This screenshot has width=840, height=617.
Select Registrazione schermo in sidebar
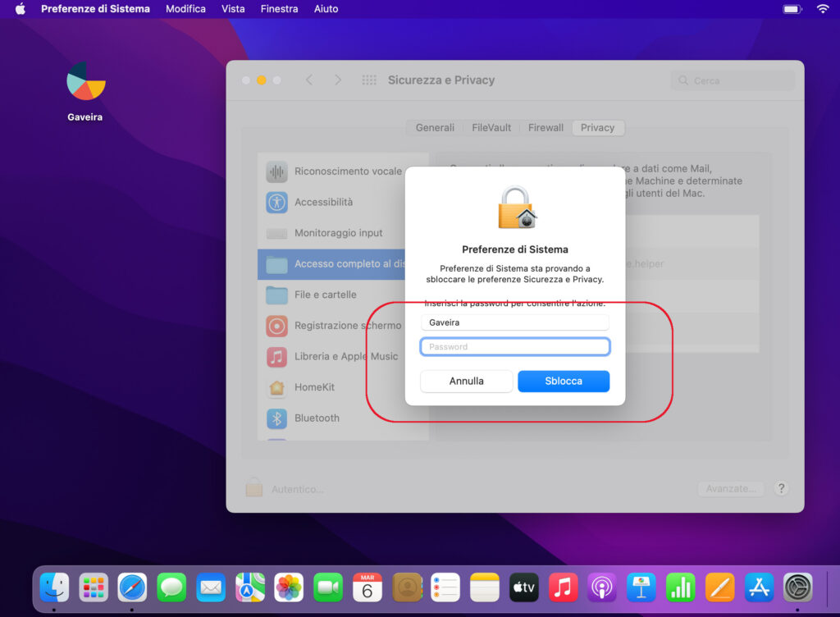[x=333, y=326]
